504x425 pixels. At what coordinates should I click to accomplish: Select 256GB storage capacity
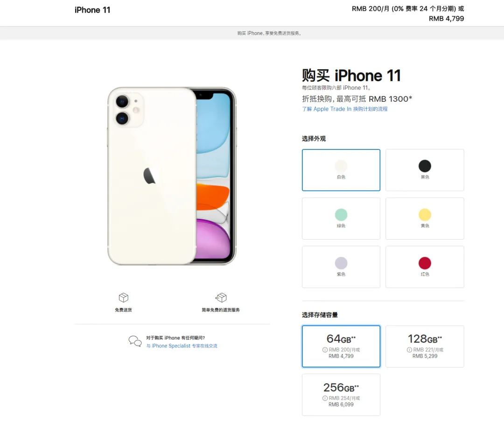pos(341,395)
